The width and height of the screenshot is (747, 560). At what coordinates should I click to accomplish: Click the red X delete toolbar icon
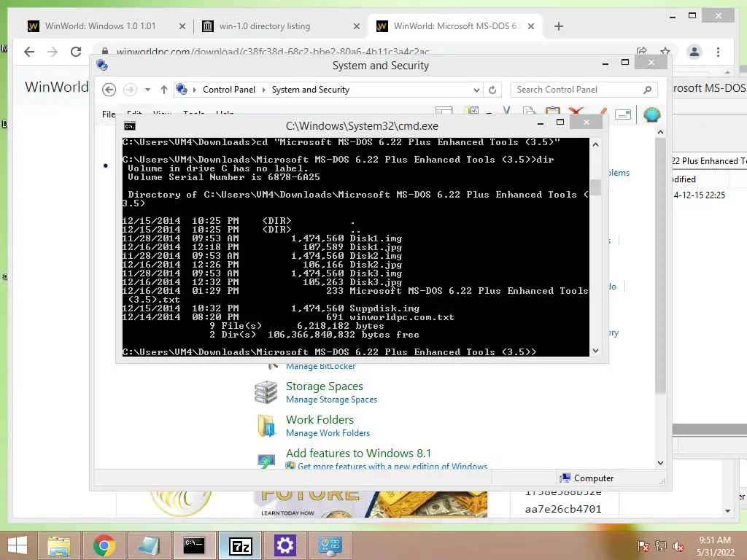click(576, 112)
